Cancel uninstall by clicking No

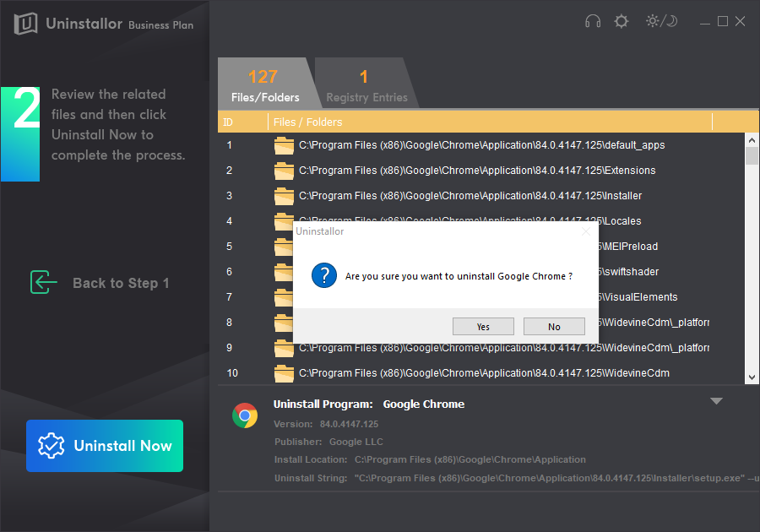(554, 327)
